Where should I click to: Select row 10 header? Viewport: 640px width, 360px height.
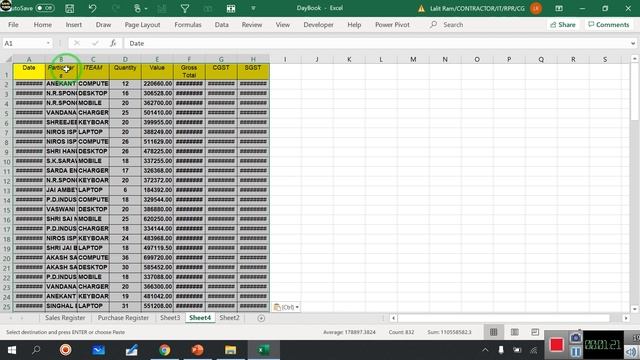[x=7, y=162]
